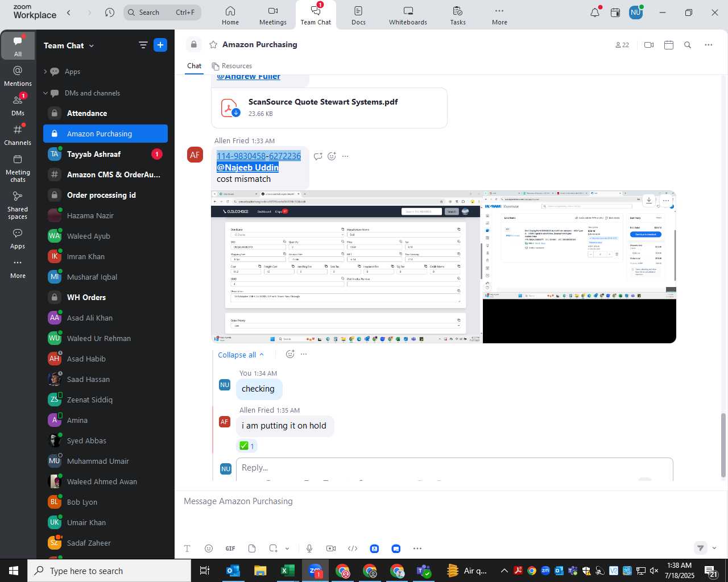Select the All chats sidebar icon
The height and width of the screenshot is (582, 728).
18,45
